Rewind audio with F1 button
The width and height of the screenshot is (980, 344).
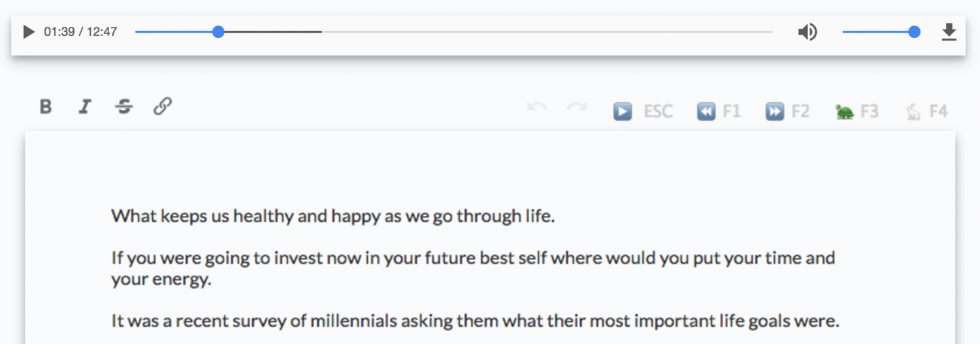(x=706, y=112)
